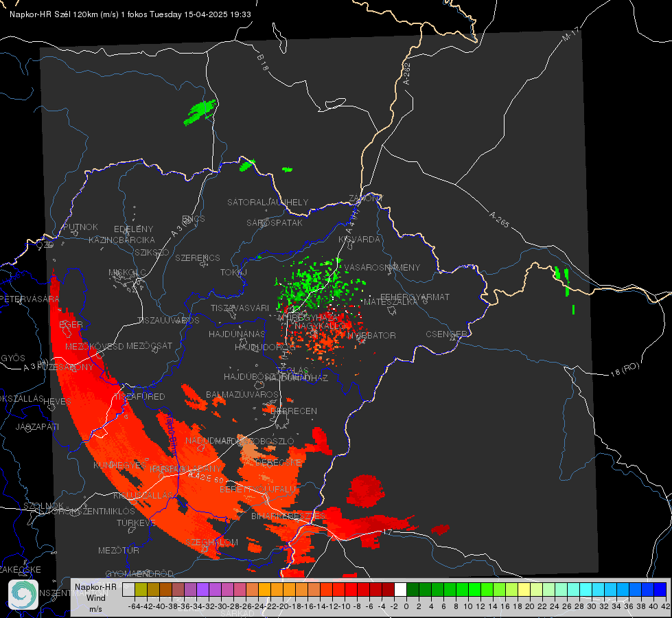Click the NYÍRBÁTOR city label
672x618 pixels.
coord(371,335)
